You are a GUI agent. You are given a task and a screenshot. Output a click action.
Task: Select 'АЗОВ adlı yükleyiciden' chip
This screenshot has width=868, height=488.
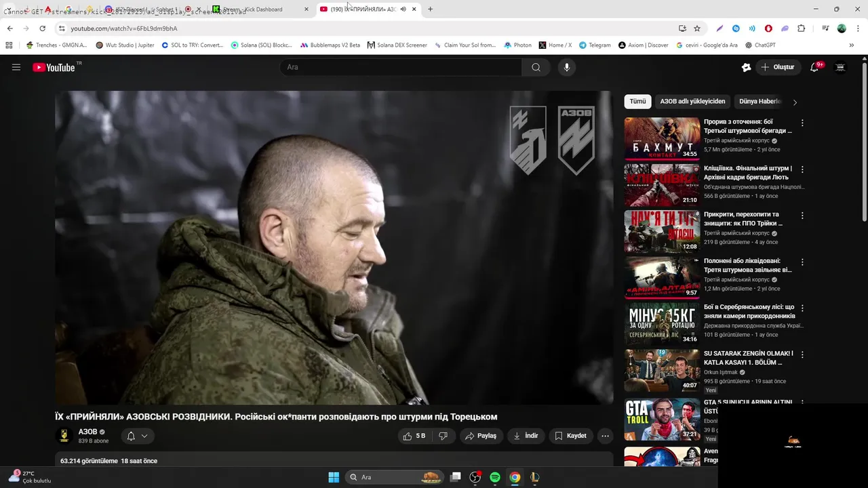692,102
